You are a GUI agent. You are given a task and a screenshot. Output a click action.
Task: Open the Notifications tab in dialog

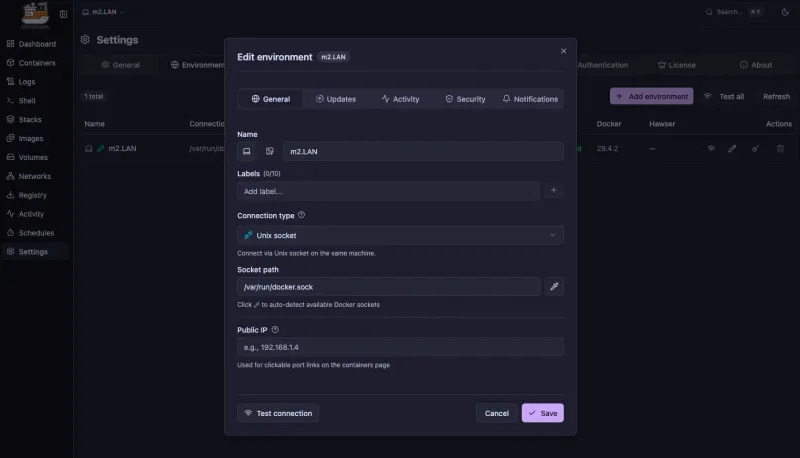(x=530, y=99)
